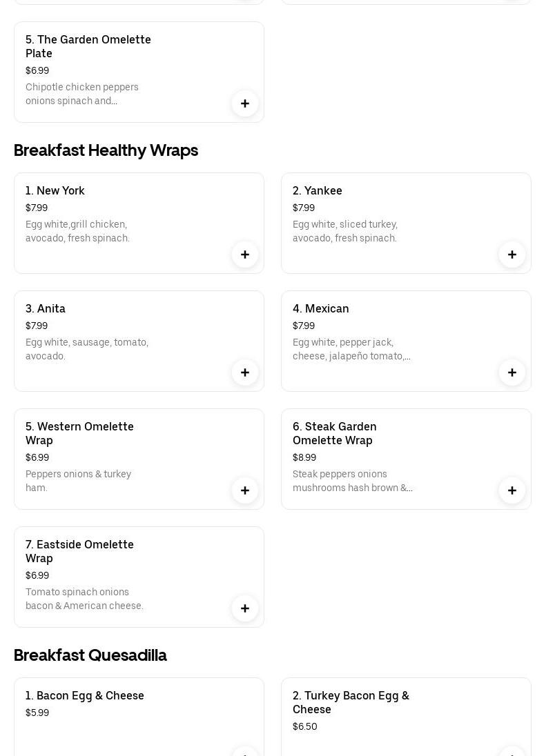
Task: Click the Breakfast Healthy Wraps heading
Action: [106, 150]
